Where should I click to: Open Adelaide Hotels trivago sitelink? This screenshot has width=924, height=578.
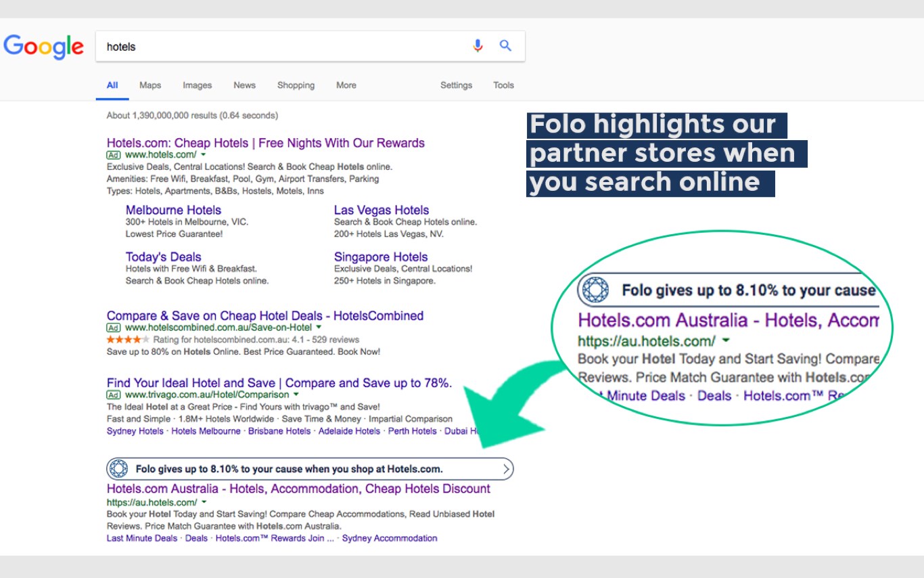(x=349, y=431)
